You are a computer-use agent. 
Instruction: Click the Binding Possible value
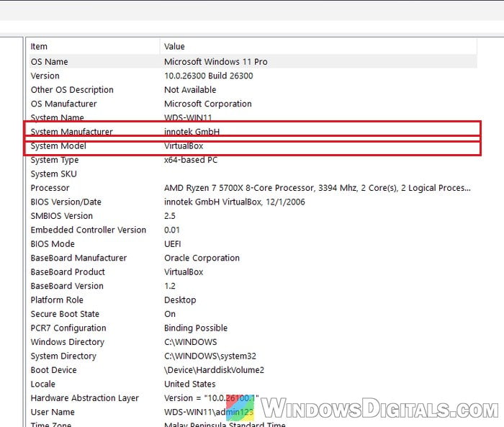(196, 328)
